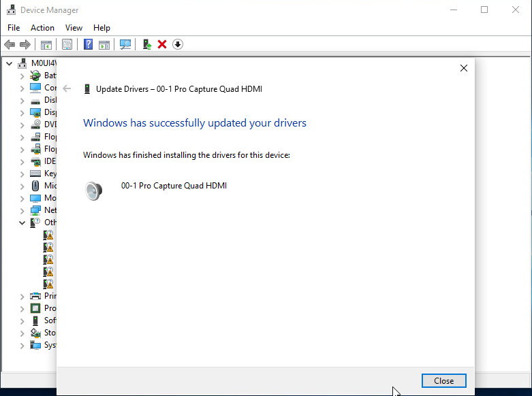Click 'Windows has finished installing the drivers' text
This screenshot has height=396, width=532.
point(187,155)
